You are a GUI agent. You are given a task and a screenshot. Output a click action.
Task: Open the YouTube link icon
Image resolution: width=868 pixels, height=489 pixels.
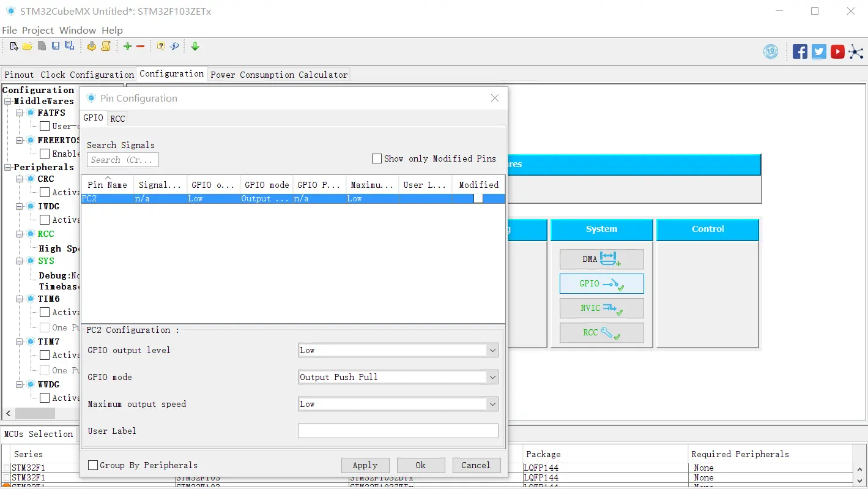tap(838, 51)
